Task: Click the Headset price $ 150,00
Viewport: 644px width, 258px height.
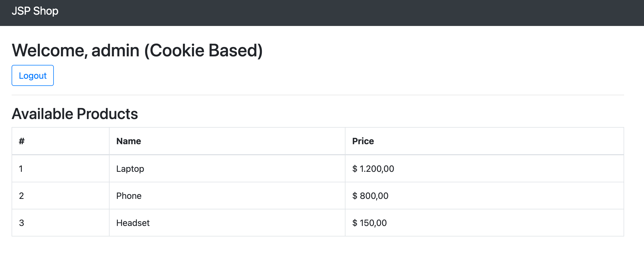Action: pyautogui.click(x=369, y=223)
